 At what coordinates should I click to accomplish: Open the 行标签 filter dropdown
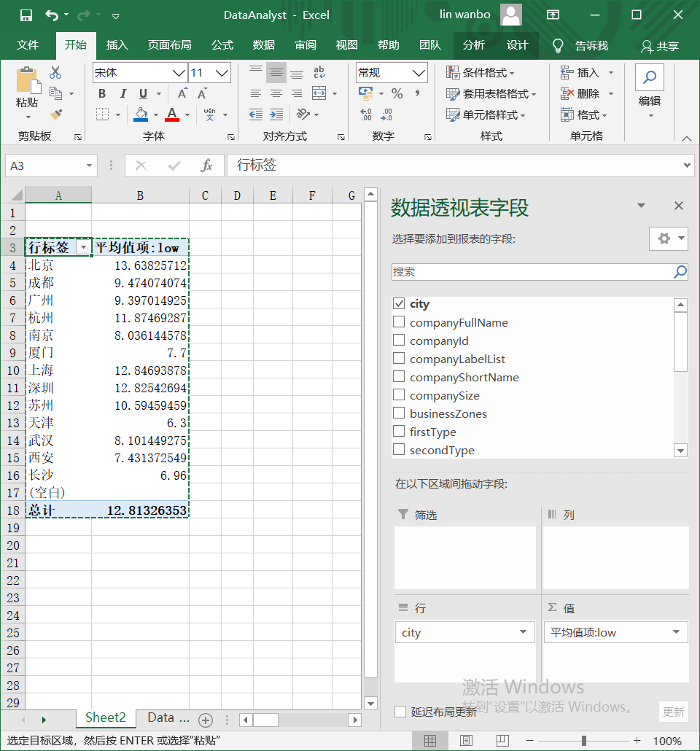(x=83, y=247)
